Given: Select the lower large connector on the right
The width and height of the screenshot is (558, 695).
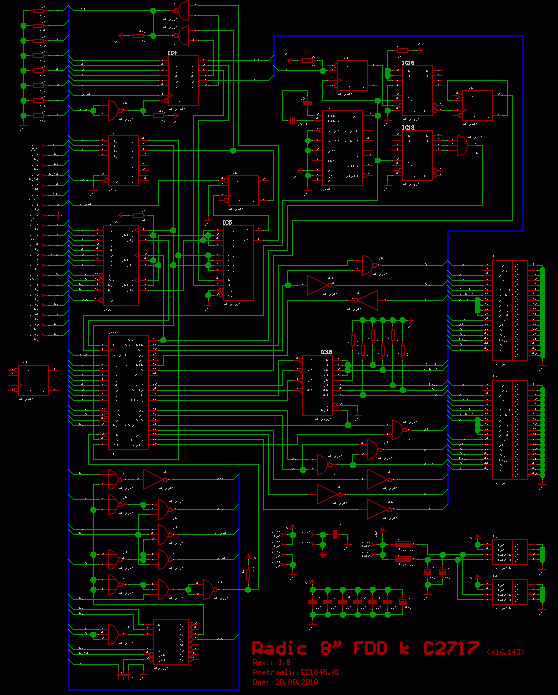Looking at the screenshot, I should [510, 430].
